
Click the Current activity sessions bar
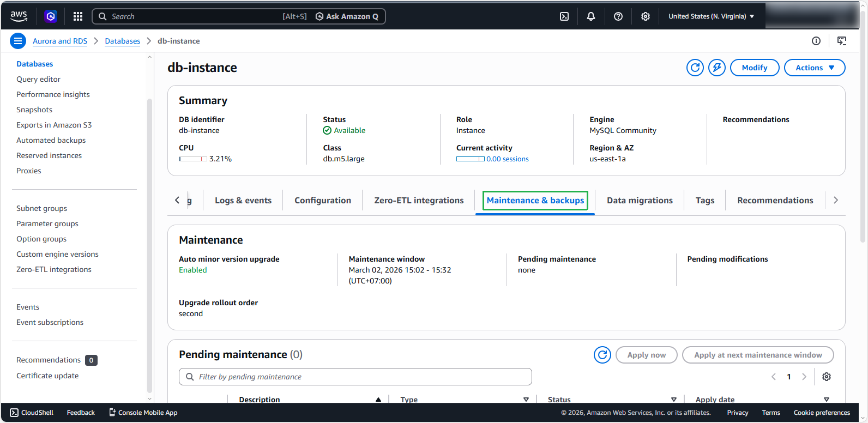coord(470,159)
